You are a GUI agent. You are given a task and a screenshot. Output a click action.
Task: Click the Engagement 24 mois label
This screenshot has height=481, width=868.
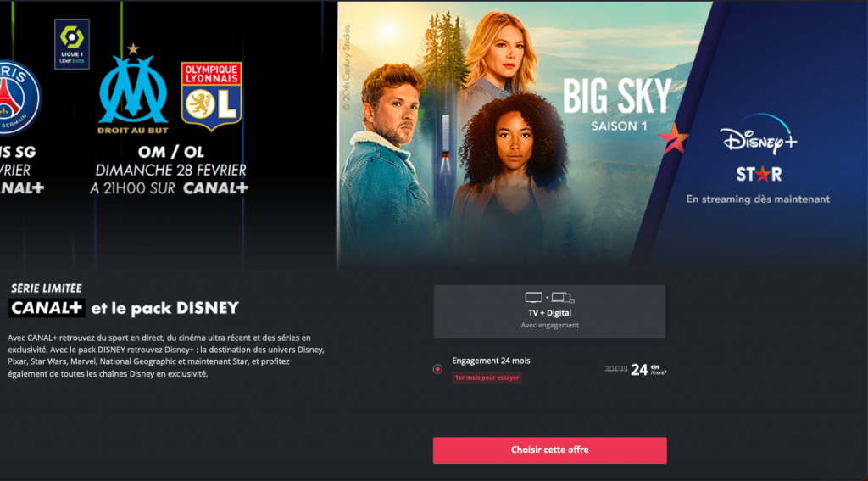coord(491,361)
